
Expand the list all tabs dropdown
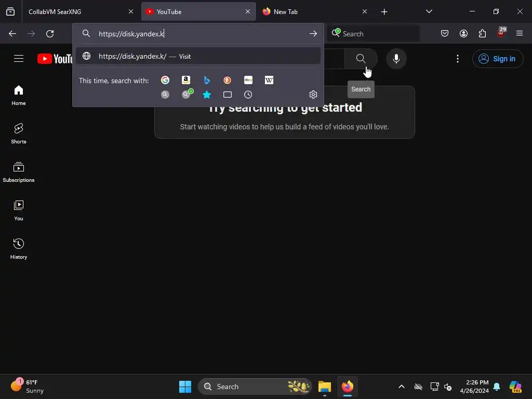point(429,11)
